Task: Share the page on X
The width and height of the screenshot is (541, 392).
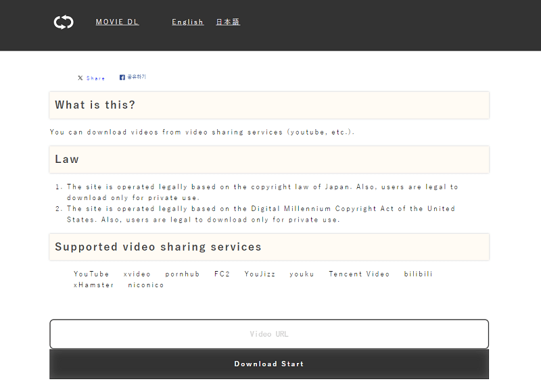Action: (x=91, y=78)
